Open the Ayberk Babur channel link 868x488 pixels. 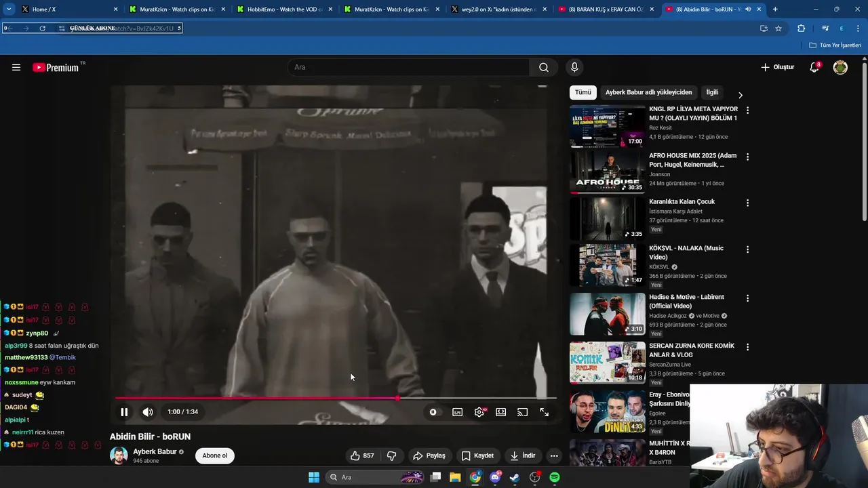tap(155, 451)
